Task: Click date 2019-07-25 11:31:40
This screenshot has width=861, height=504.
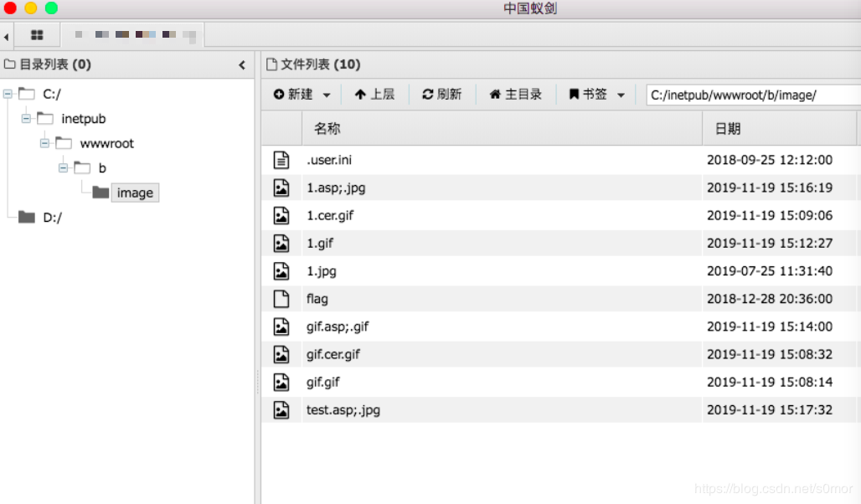Action: coord(770,270)
